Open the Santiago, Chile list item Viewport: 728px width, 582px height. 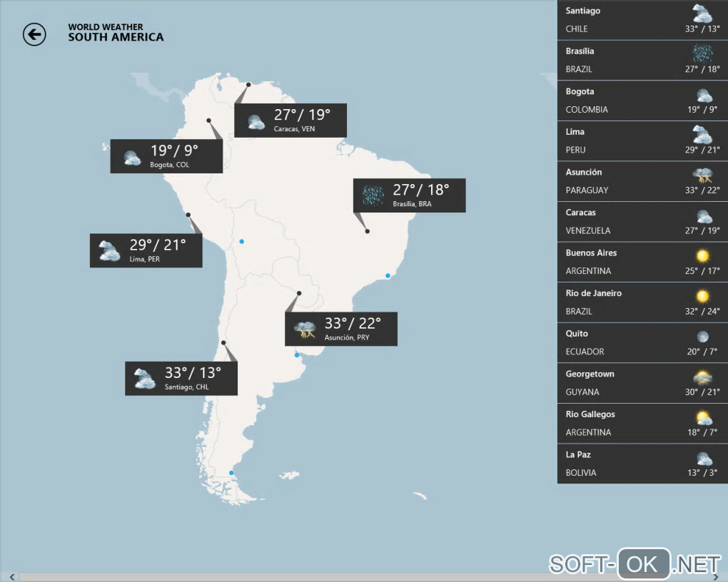coord(642,20)
